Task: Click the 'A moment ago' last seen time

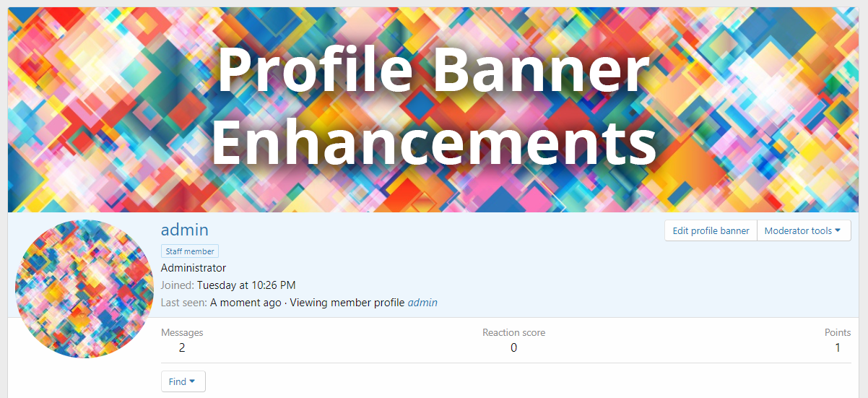Action: [246, 303]
